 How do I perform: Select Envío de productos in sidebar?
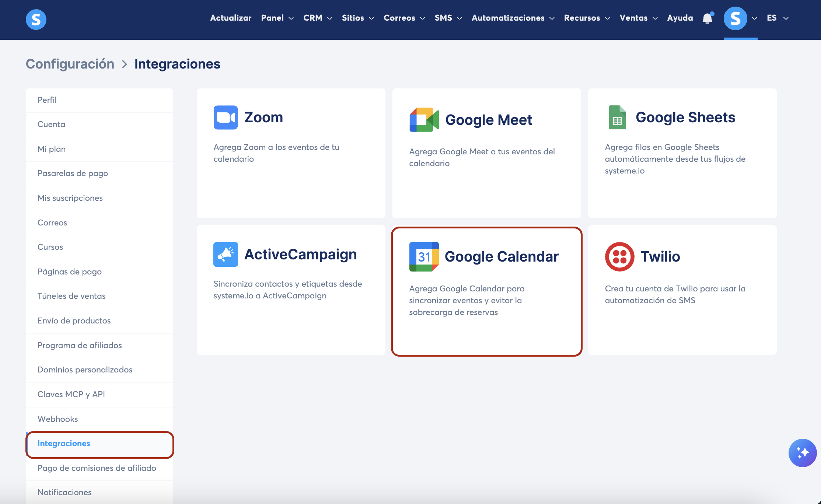point(99,321)
